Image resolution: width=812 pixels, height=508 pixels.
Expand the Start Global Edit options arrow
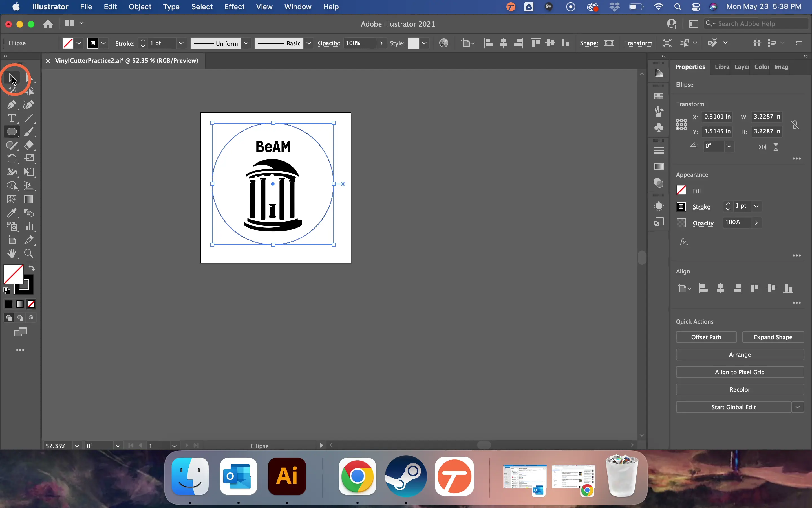(798, 407)
